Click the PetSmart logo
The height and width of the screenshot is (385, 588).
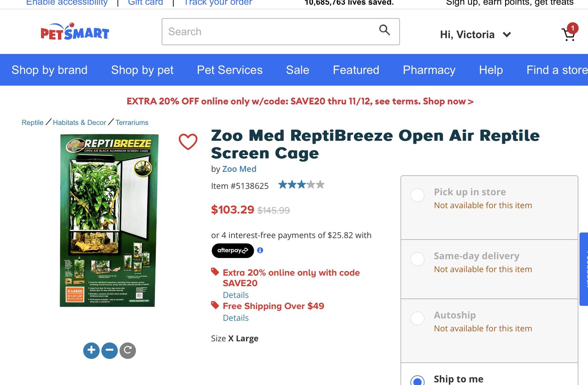75,32
